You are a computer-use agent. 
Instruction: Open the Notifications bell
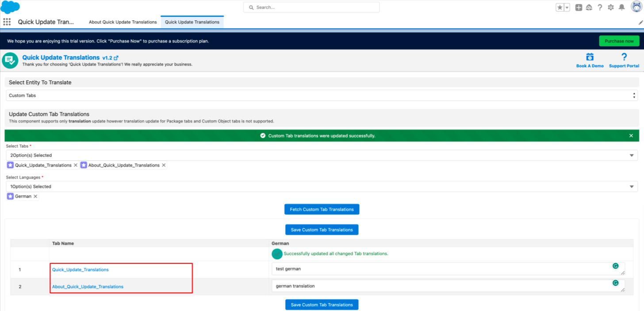click(621, 8)
